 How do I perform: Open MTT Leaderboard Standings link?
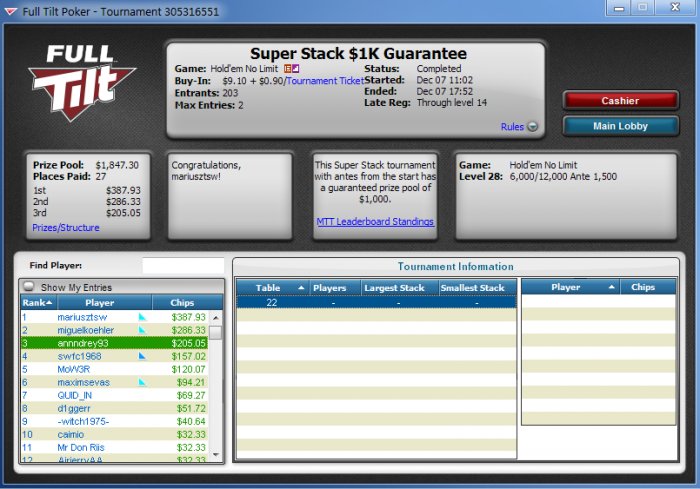(x=375, y=222)
